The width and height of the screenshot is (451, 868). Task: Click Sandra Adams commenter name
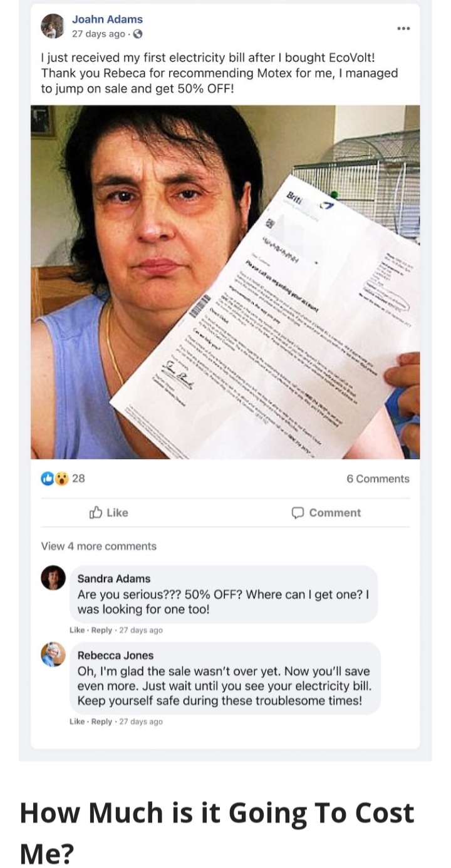[114, 579]
